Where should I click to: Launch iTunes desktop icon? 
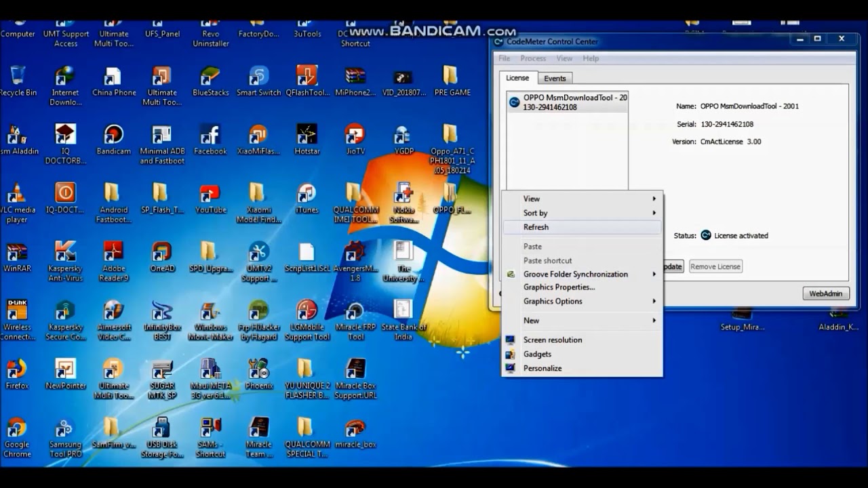click(x=307, y=199)
